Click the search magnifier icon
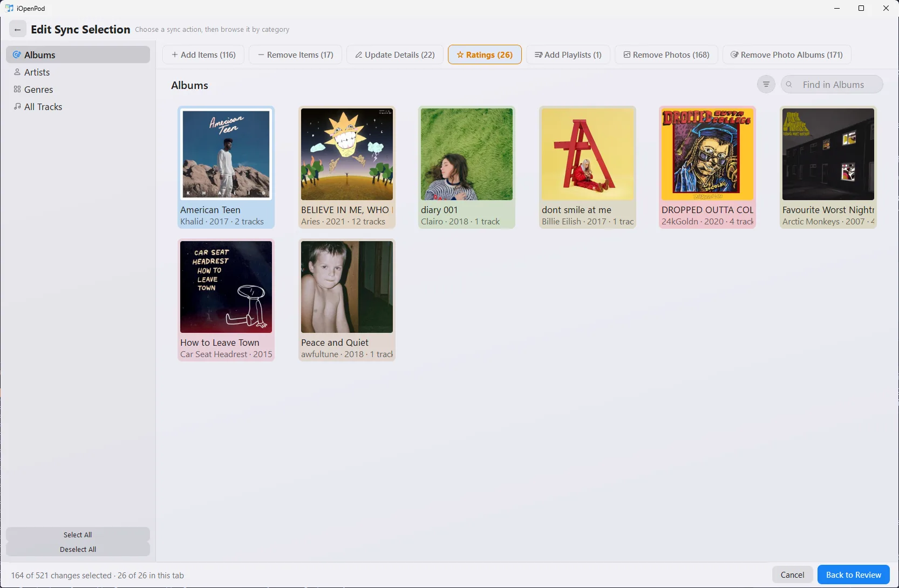 pos(789,84)
